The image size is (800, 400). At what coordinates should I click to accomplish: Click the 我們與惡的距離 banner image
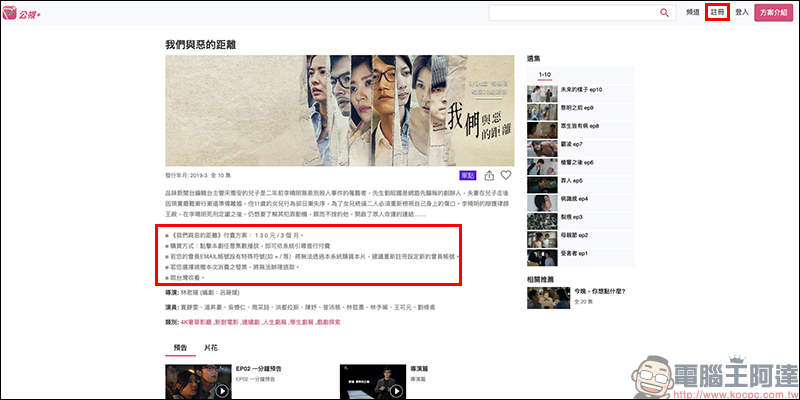(x=339, y=110)
